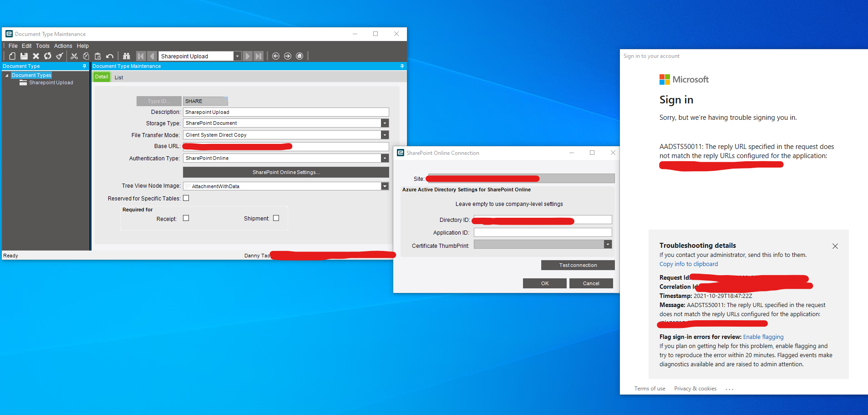Go home with the circled house icon
Image resolution: width=868 pixels, height=415 pixels.
(x=299, y=56)
